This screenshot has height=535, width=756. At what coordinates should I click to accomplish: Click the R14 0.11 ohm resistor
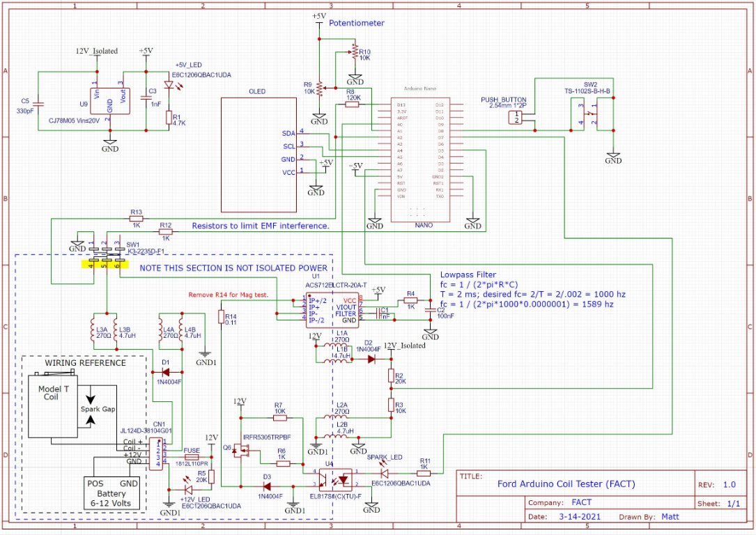point(222,318)
